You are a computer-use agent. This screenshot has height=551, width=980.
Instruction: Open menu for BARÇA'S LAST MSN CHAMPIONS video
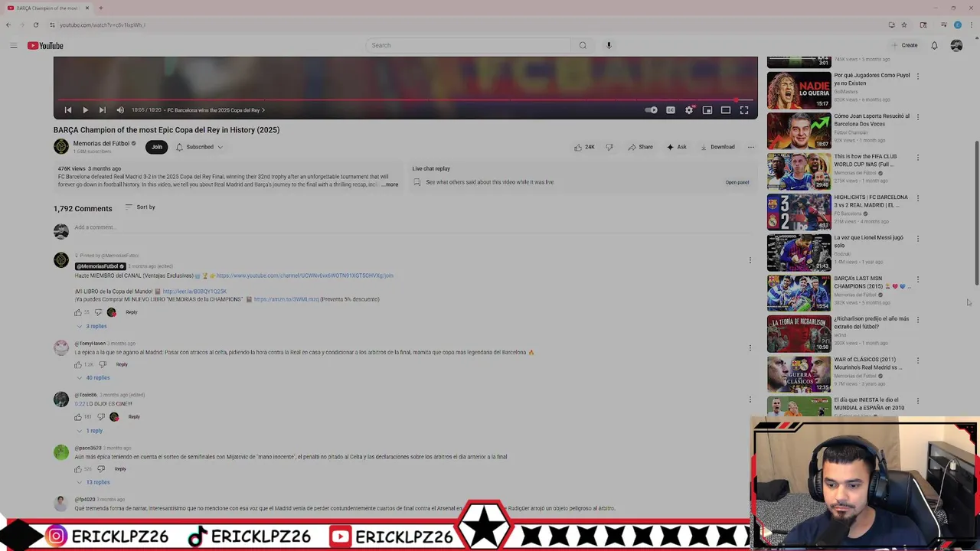tap(918, 279)
